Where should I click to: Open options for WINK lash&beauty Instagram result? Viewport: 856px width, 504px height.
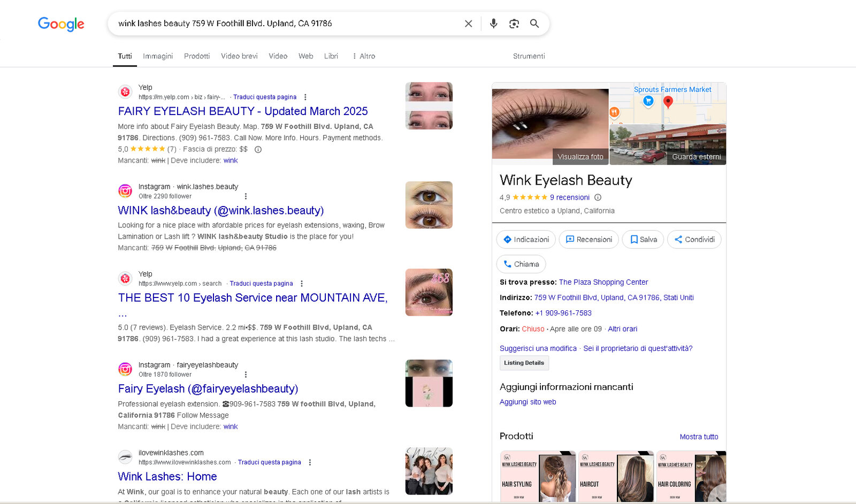click(246, 196)
